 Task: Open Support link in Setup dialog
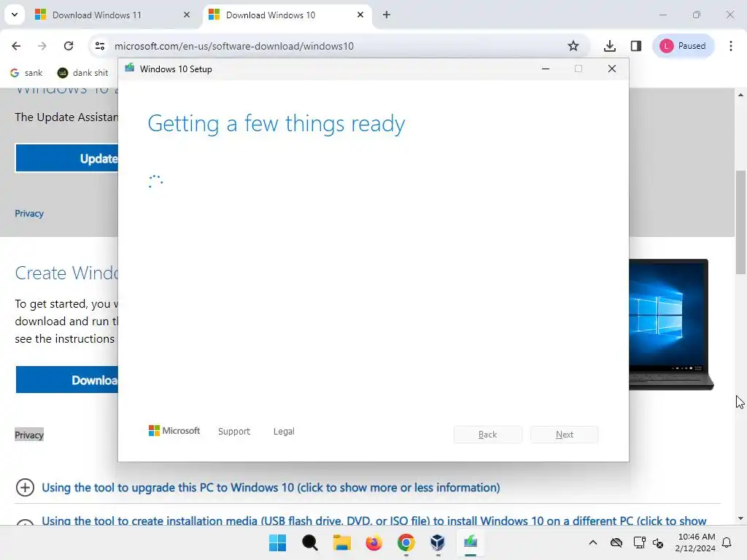pos(234,431)
